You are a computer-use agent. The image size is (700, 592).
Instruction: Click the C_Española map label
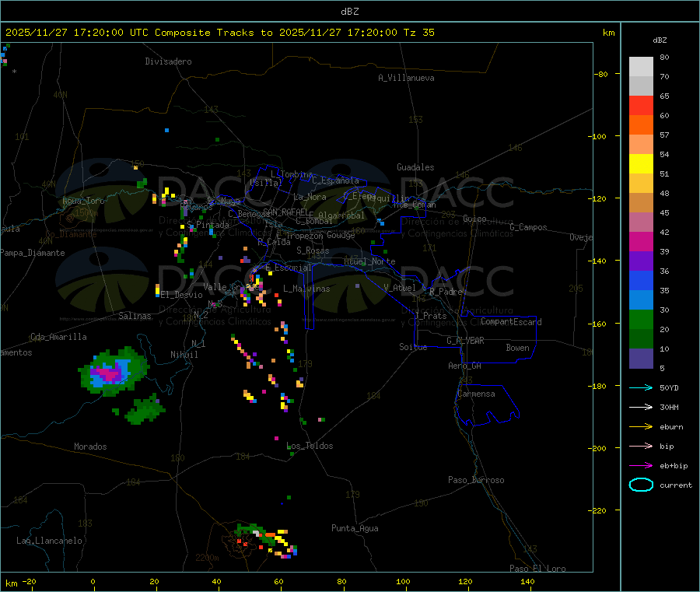335,180
